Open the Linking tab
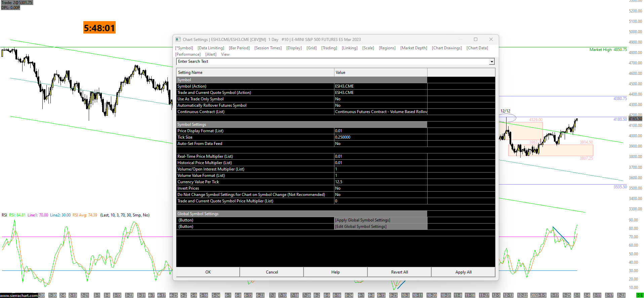 pyautogui.click(x=350, y=48)
